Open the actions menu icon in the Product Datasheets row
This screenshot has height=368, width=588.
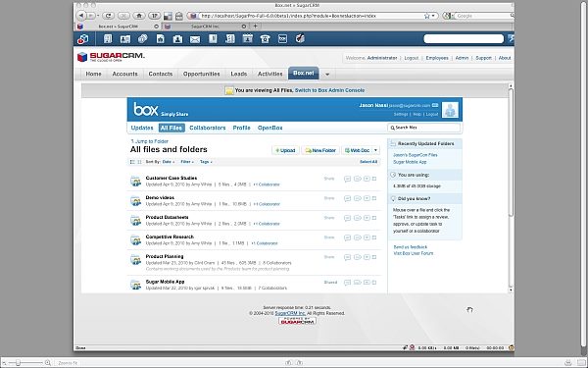(x=367, y=218)
